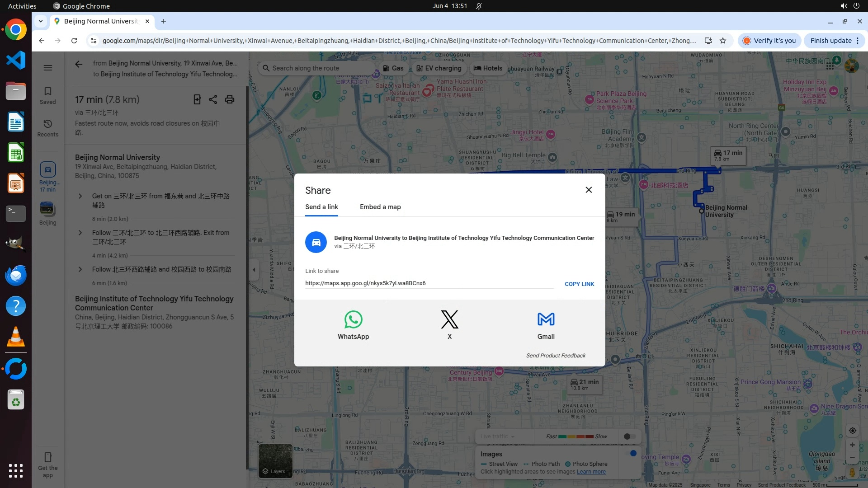This screenshot has height=488, width=868.
Task: Select the Send a link tab
Action: (321, 207)
